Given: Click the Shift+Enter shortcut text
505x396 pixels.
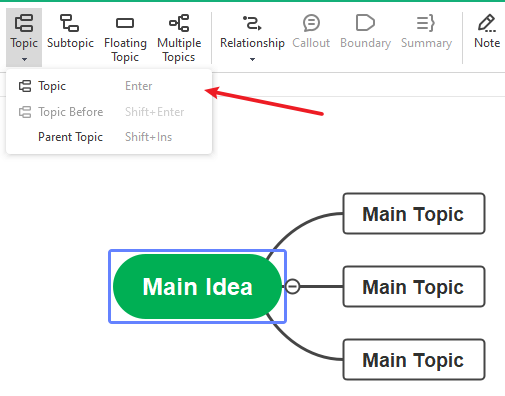Looking at the screenshot, I should point(155,112).
